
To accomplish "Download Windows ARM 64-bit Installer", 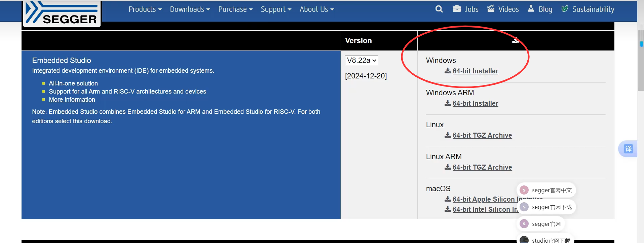I will [475, 103].
